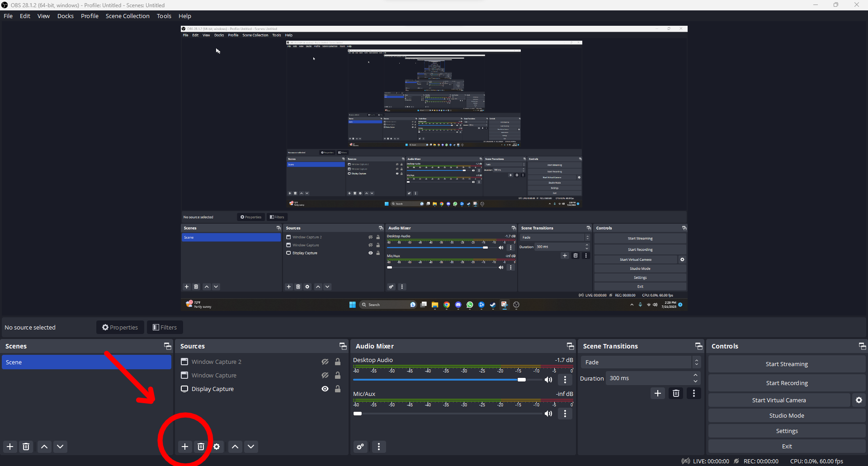Select the 'Scene' item in Scenes list

click(x=86, y=362)
